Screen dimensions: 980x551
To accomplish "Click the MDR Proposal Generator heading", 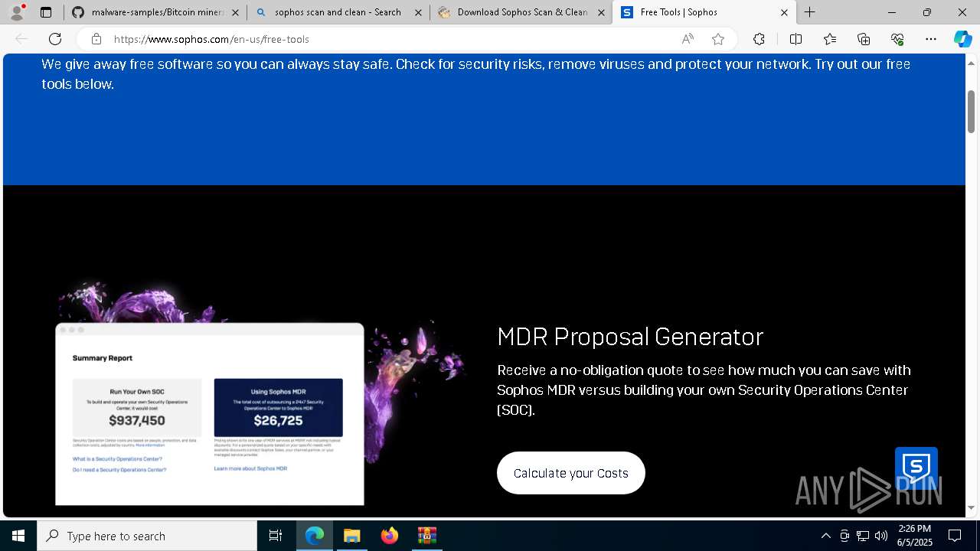I will click(630, 337).
